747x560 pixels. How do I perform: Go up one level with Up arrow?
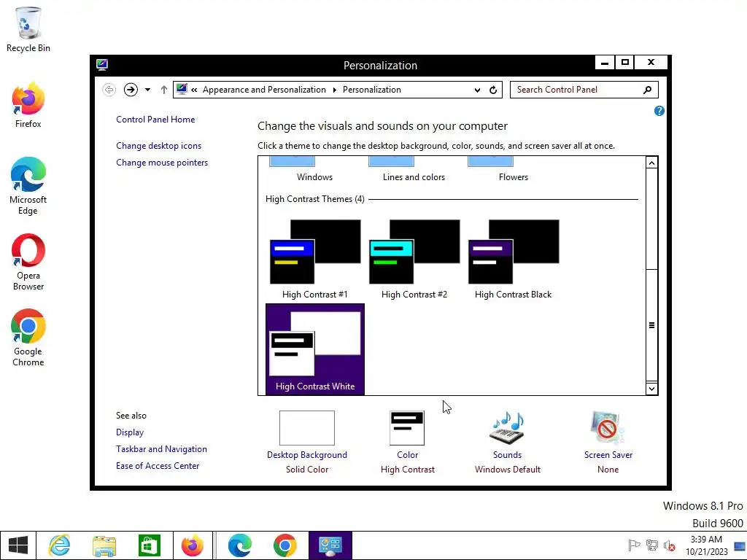[164, 90]
